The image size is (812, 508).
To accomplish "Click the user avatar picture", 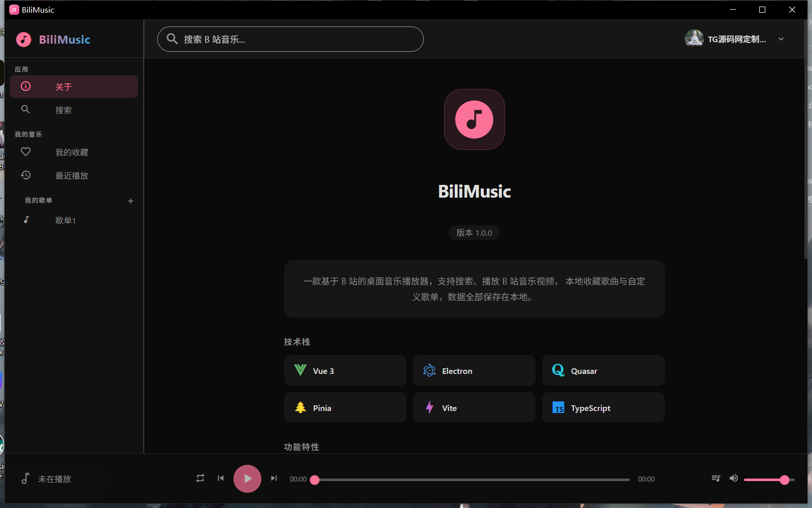I will coord(694,39).
